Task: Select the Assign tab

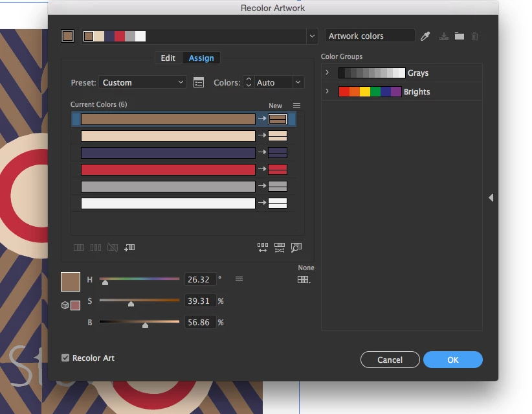Action: click(x=201, y=58)
